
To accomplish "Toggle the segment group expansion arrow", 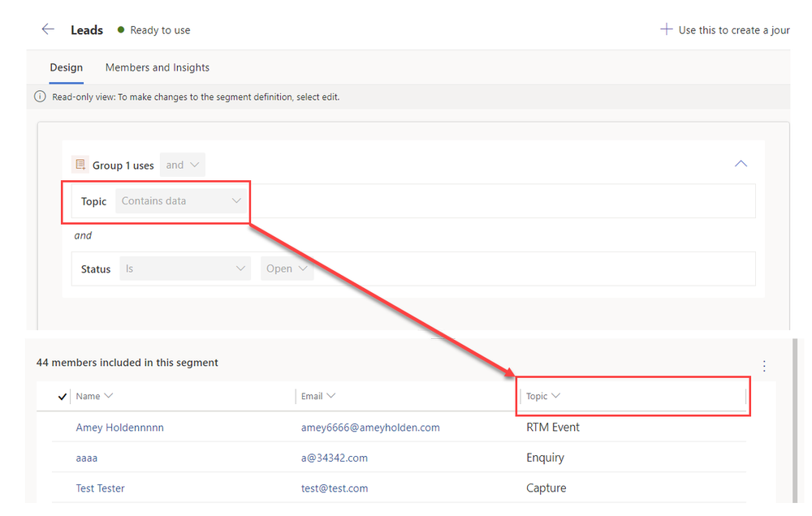I will click(741, 163).
